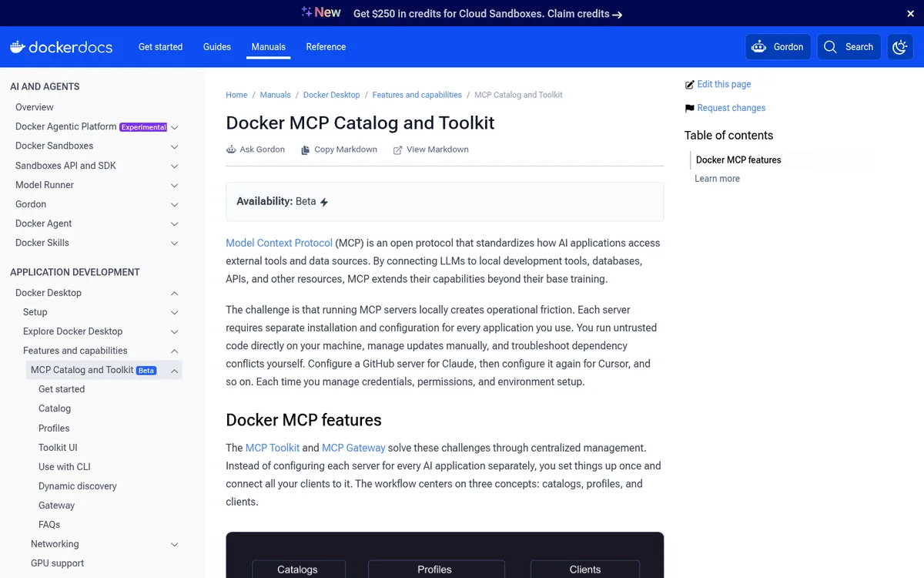Click the Request changes flag icon
The height and width of the screenshot is (578, 924).
[x=689, y=109]
